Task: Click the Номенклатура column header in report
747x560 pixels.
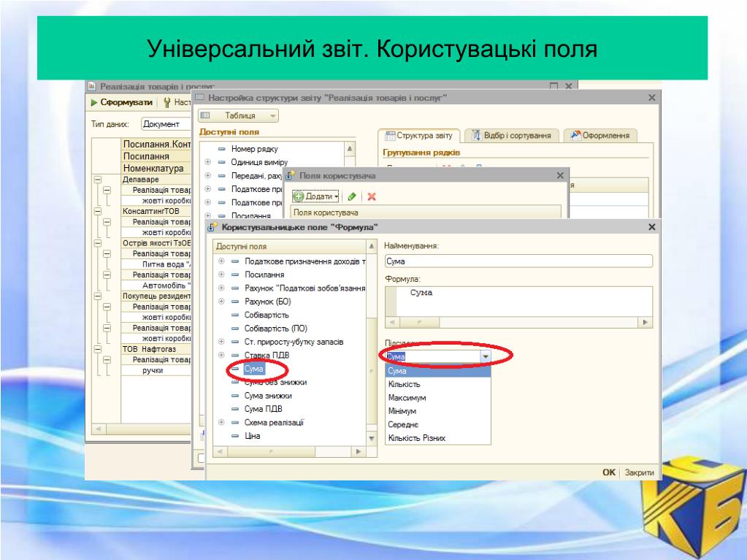Action: (x=156, y=168)
